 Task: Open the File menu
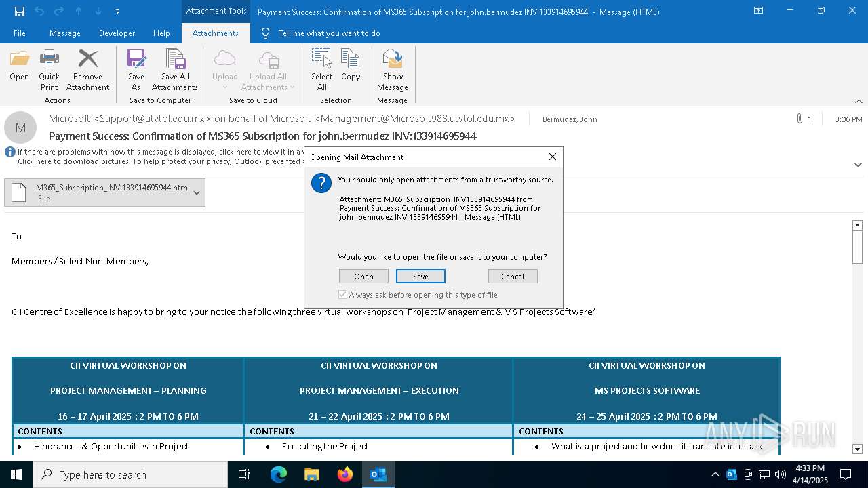20,33
